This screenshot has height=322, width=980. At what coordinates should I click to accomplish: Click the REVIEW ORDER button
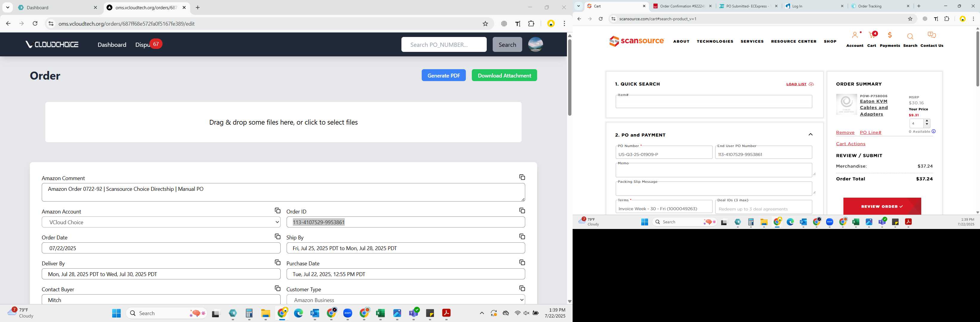[x=882, y=206]
